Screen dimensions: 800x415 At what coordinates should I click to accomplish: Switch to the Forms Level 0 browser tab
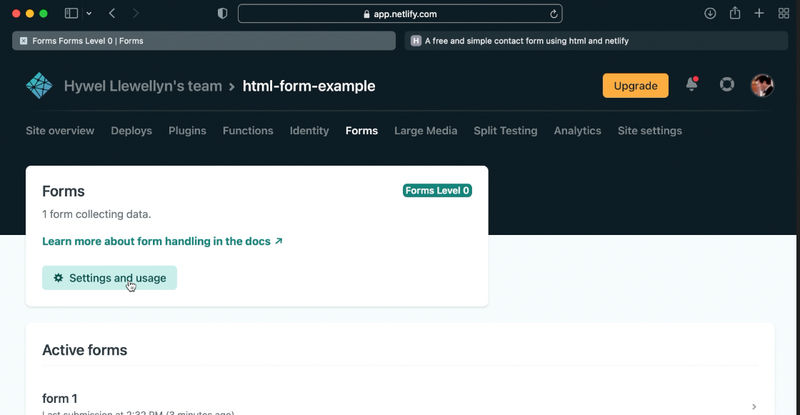point(204,41)
